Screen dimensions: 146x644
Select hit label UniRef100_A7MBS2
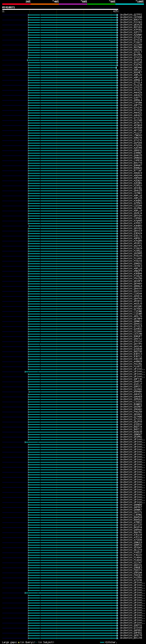click(x=131, y=522)
